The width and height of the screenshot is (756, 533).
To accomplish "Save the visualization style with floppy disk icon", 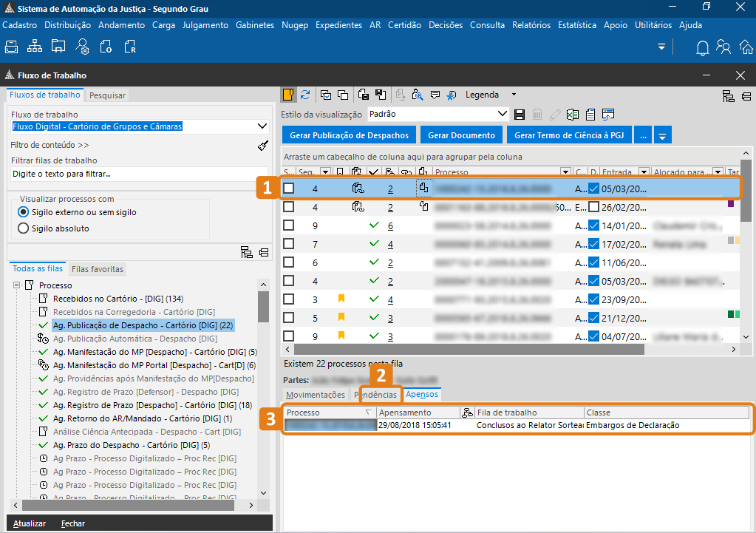I will (520, 115).
